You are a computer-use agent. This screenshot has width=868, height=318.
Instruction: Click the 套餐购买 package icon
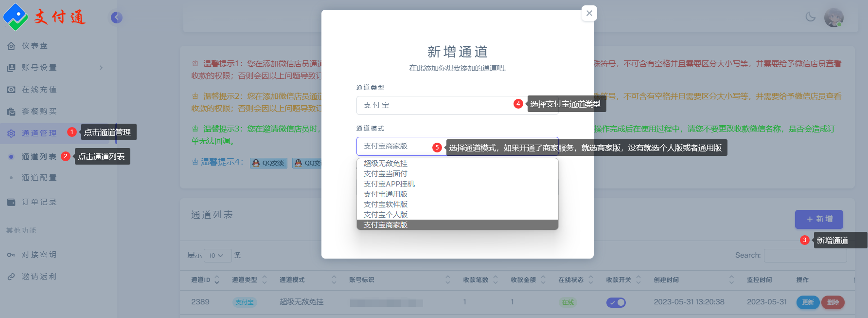coord(11,112)
